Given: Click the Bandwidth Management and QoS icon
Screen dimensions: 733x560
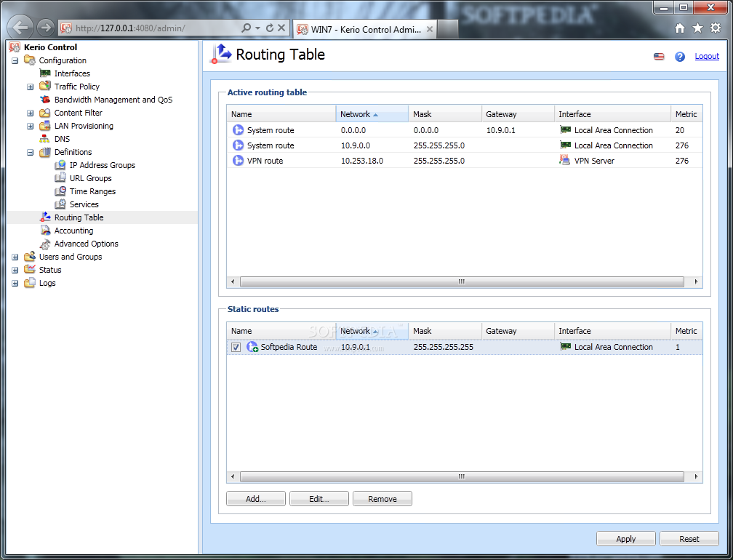Looking at the screenshot, I should pyautogui.click(x=45, y=100).
